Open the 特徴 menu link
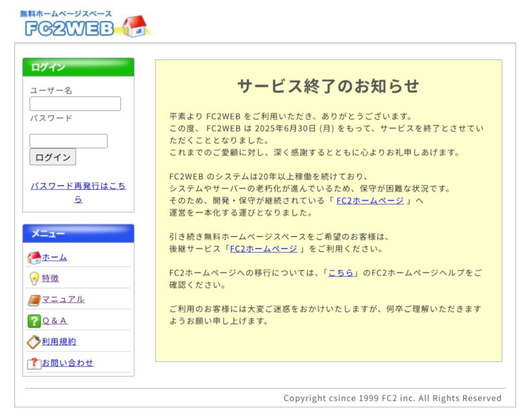This screenshot has height=420, width=531. pyautogui.click(x=50, y=278)
